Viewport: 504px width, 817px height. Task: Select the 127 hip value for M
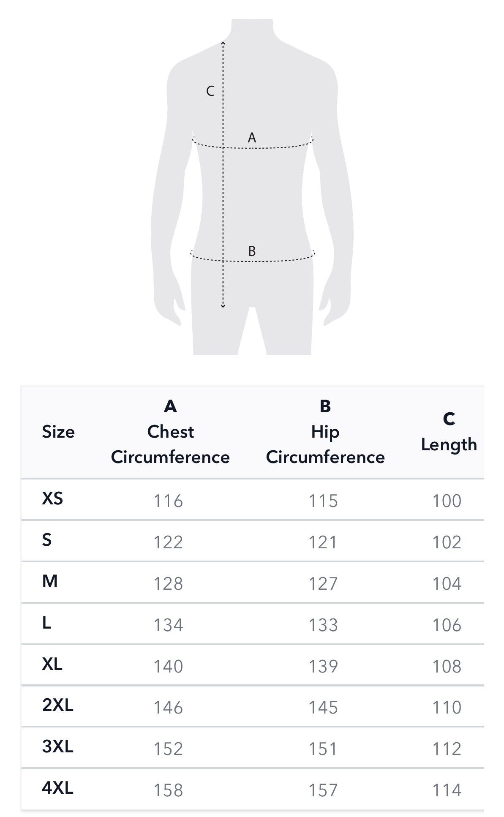[323, 584]
